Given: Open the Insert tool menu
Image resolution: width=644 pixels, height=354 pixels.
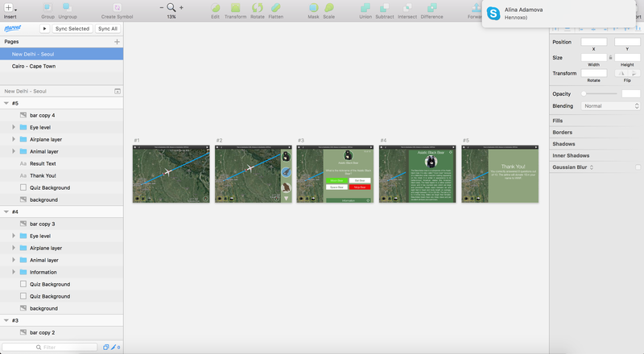Looking at the screenshot, I should [10, 7].
